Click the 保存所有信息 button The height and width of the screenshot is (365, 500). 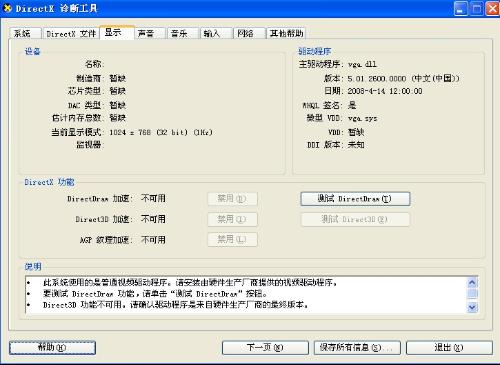coord(357,348)
